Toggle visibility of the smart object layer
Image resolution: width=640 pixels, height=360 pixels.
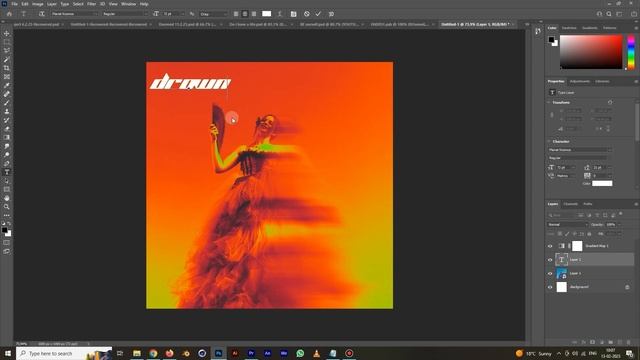click(550, 273)
